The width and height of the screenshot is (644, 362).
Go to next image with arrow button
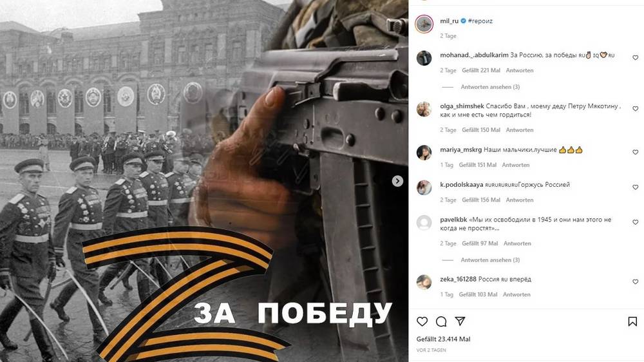tap(397, 181)
